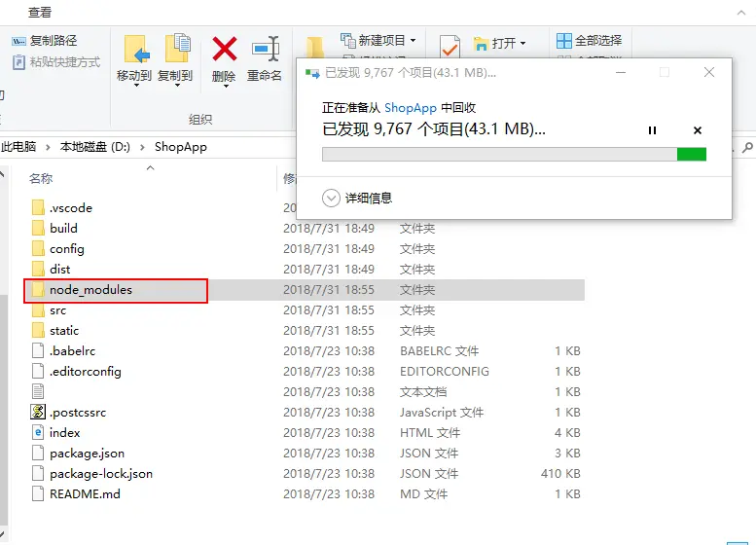756x545 pixels.
Task: Cancel the recycle operation with small X
Action: (698, 130)
